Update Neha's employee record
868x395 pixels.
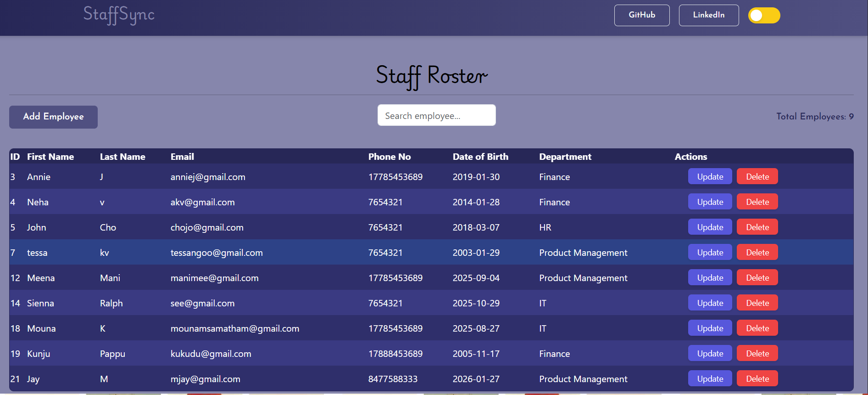(710, 202)
